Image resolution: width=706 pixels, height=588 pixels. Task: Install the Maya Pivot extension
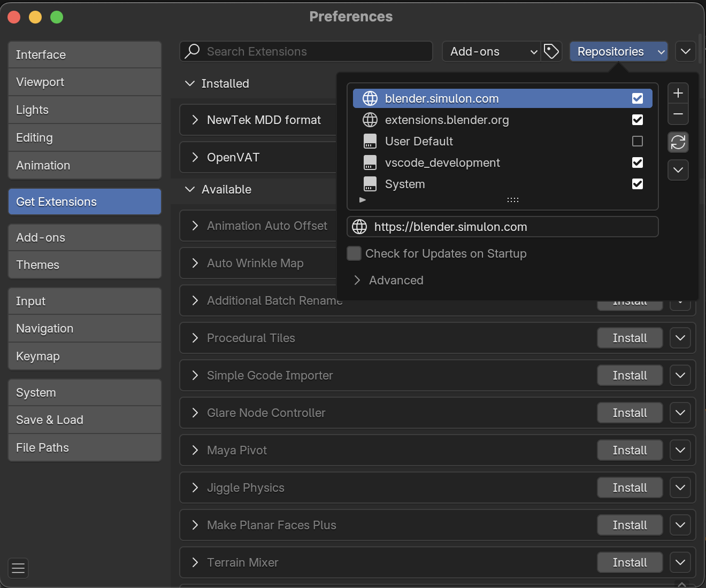(x=630, y=450)
